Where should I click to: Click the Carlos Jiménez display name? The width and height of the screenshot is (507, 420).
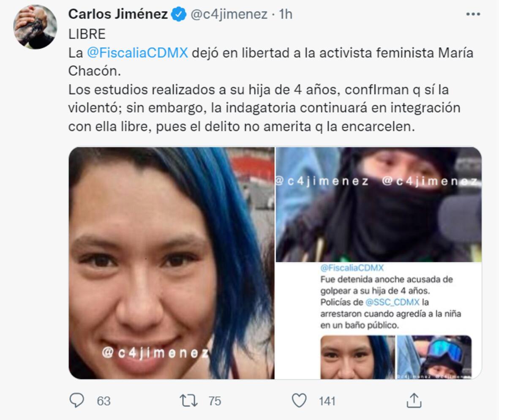[x=118, y=14]
